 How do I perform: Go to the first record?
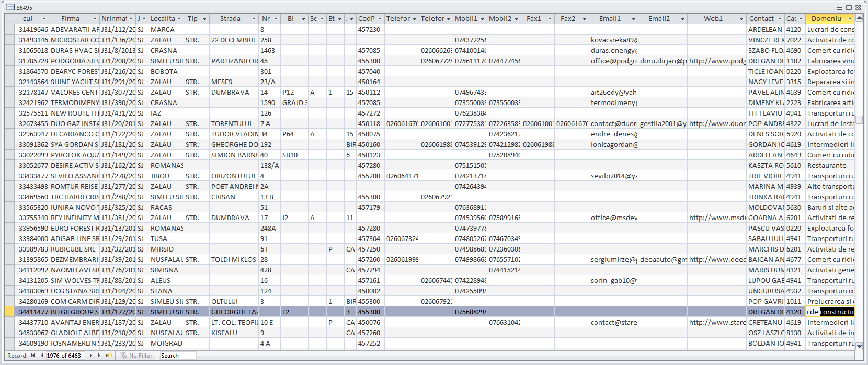33,356
